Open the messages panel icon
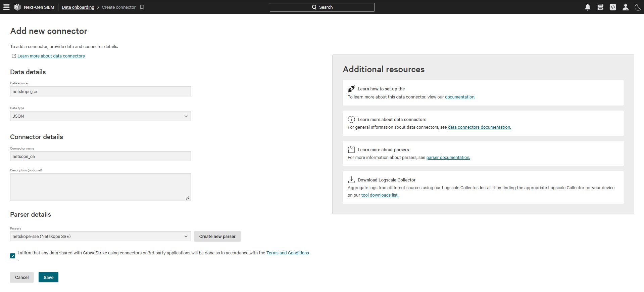This screenshot has width=644, height=292. tap(600, 7)
